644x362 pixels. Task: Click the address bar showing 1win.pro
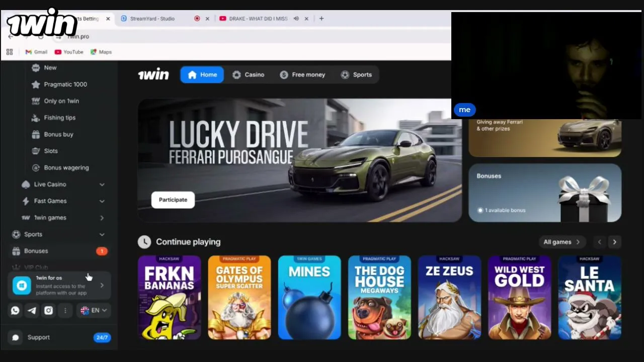[x=252, y=36]
